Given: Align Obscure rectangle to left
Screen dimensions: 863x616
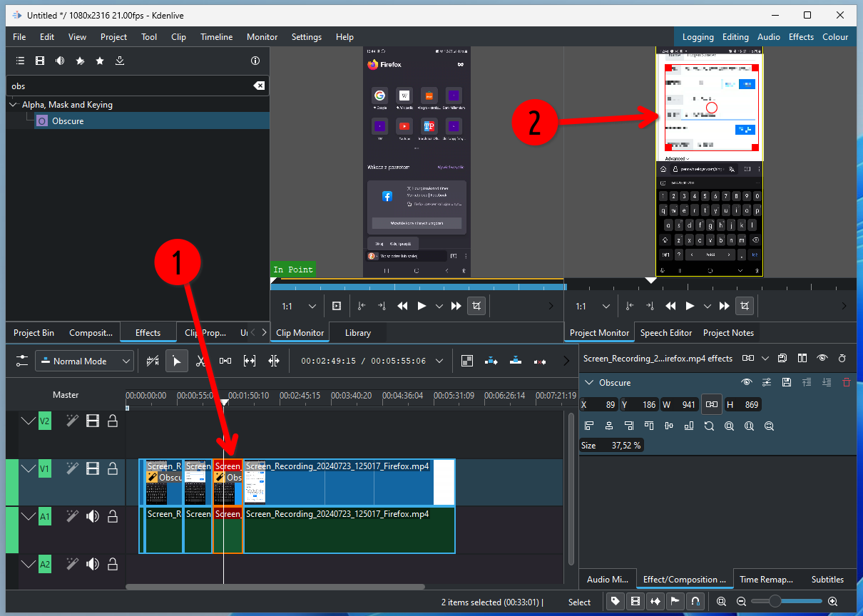Looking at the screenshot, I should pos(589,426).
